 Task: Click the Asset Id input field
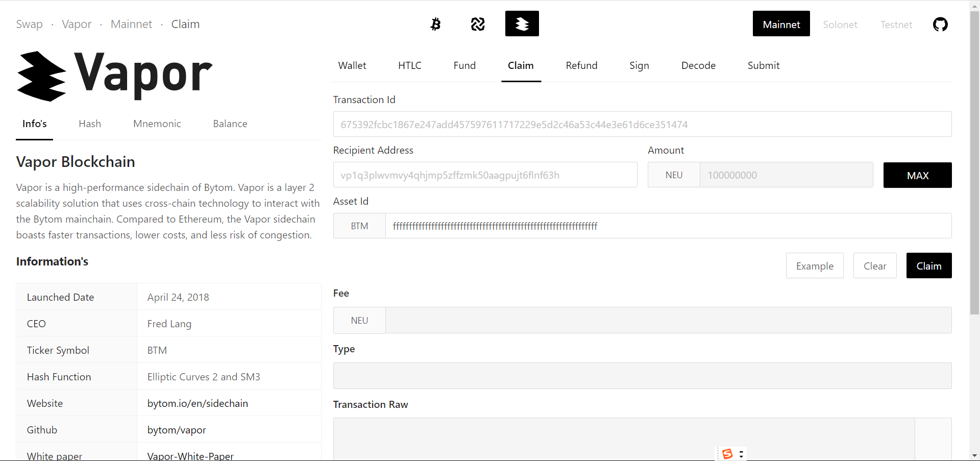pyautogui.click(x=668, y=226)
